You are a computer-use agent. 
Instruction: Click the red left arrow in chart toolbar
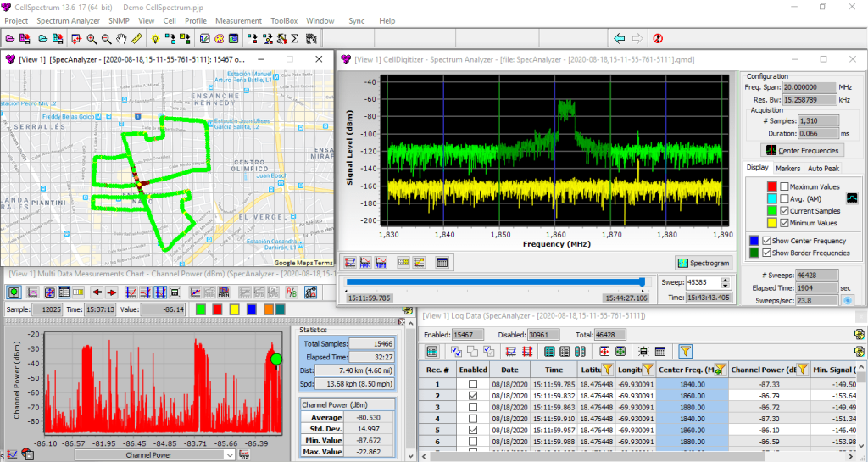96,292
